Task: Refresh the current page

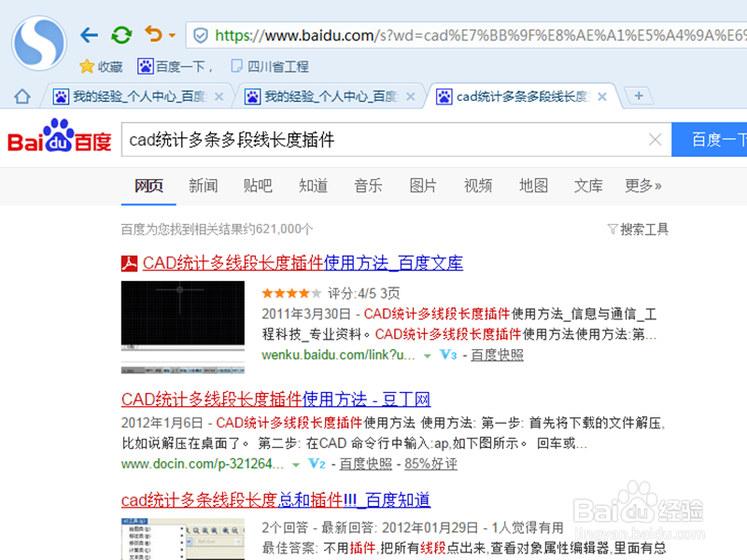Action: [x=121, y=34]
